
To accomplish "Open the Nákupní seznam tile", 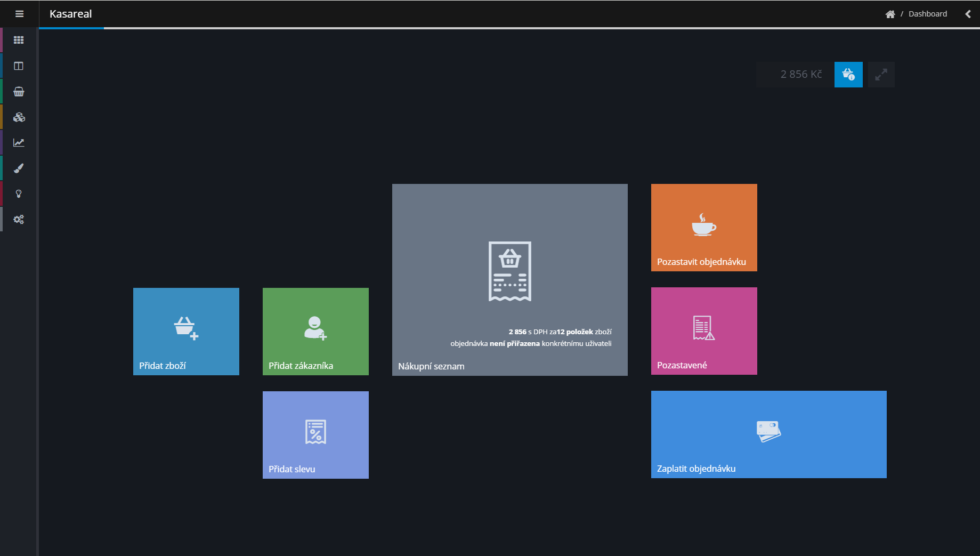I will (x=509, y=279).
